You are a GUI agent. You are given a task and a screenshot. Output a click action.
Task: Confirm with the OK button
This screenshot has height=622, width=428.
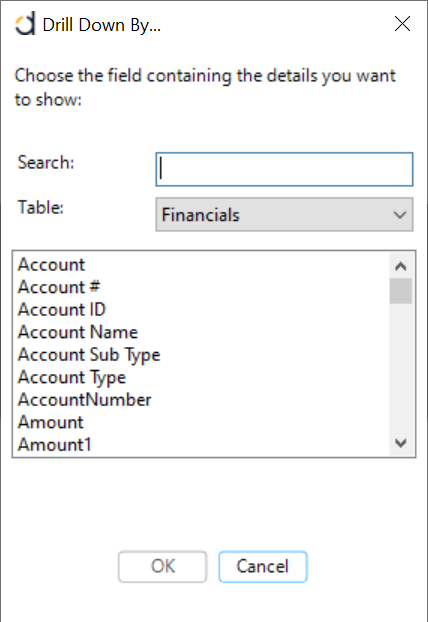click(162, 566)
